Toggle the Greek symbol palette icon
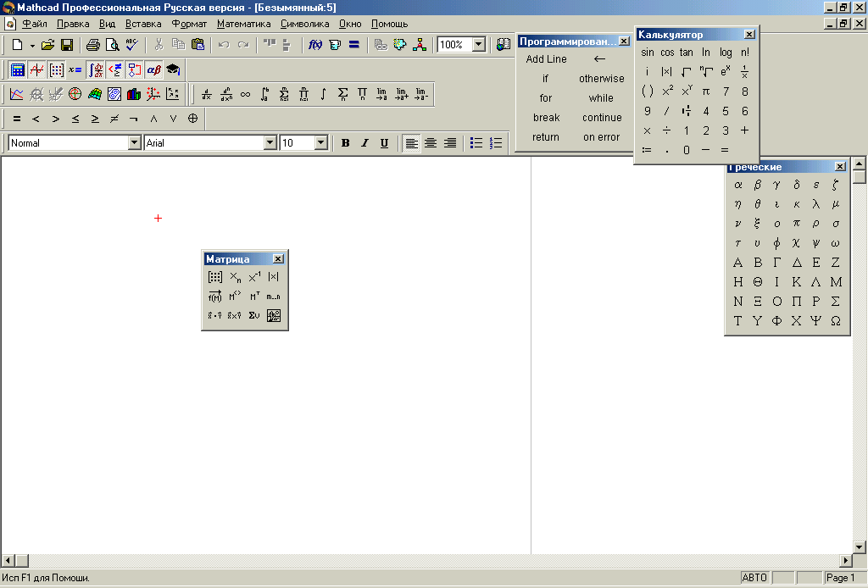The image size is (868, 588). pyautogui.click(x=153, y=69)
